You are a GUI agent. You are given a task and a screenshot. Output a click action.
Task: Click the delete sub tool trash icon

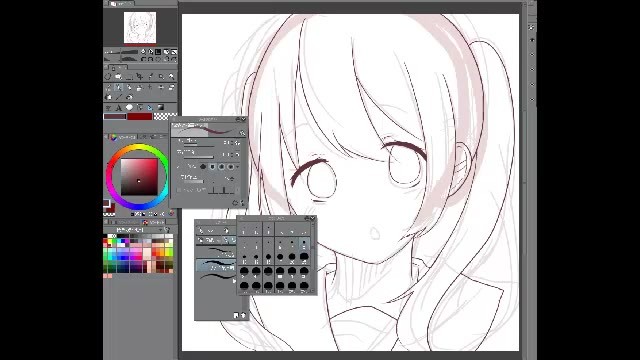pos(243,315)
